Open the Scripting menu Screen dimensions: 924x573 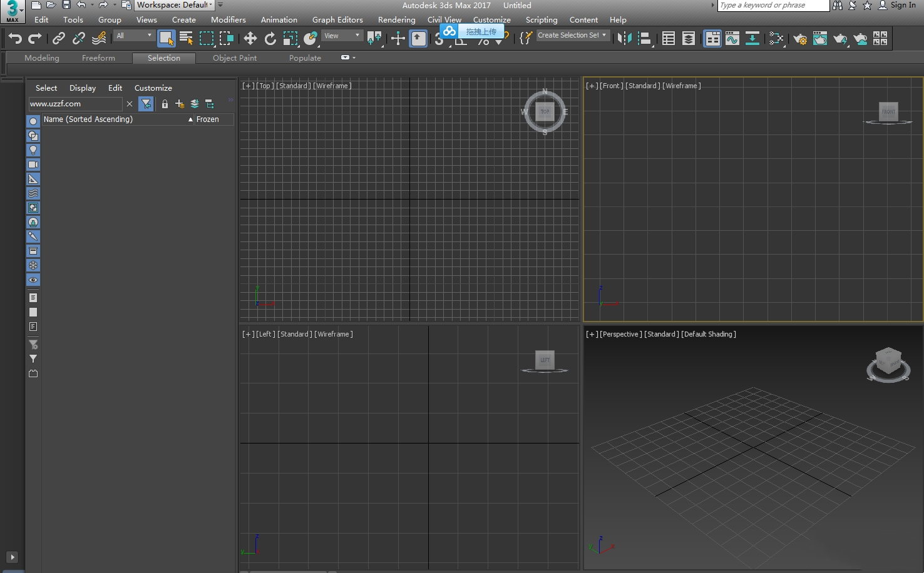[x=542, y=20]
